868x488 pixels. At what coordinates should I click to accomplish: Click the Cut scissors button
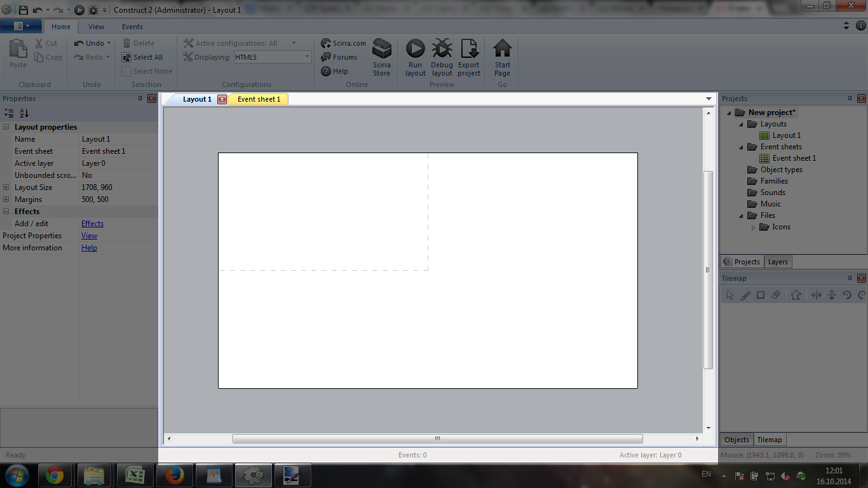pyautogui.click(x=46, y=43)
